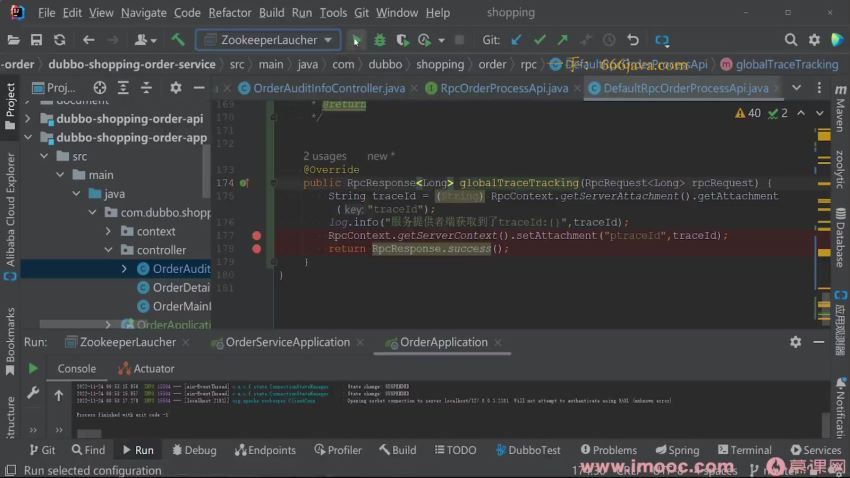
Task: Open the project folder icon in toolbar
Action: tap(14, 40)
